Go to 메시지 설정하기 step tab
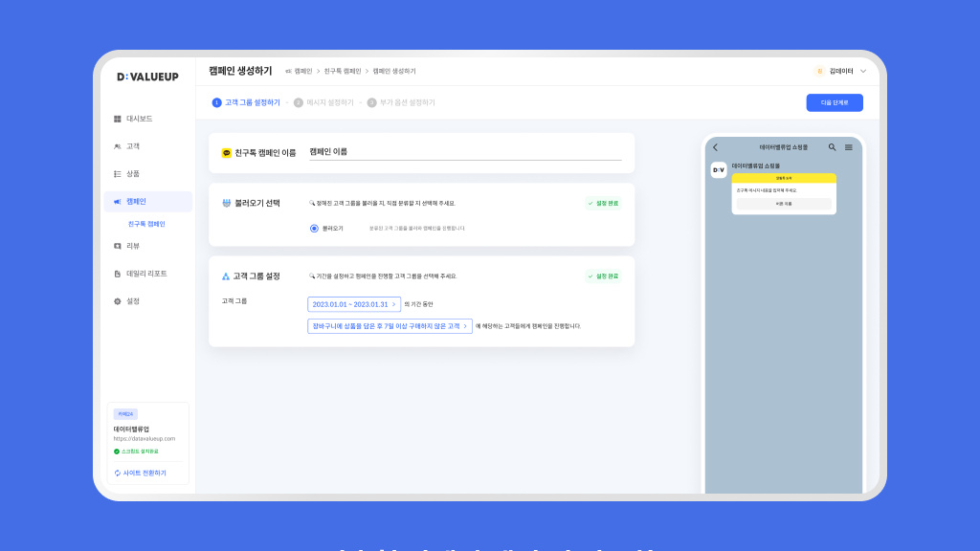 [323, 102]
